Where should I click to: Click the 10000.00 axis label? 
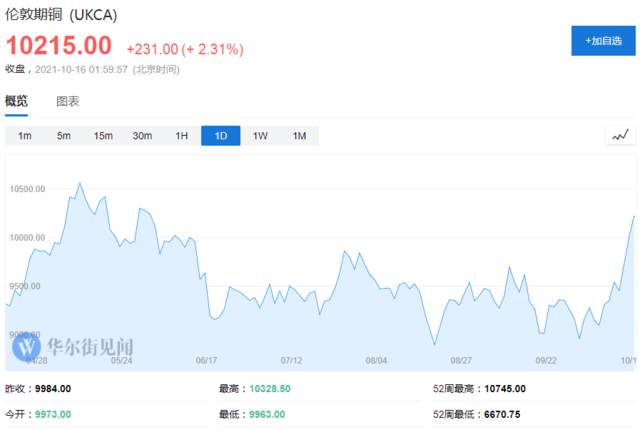click(x=27, y=237)
